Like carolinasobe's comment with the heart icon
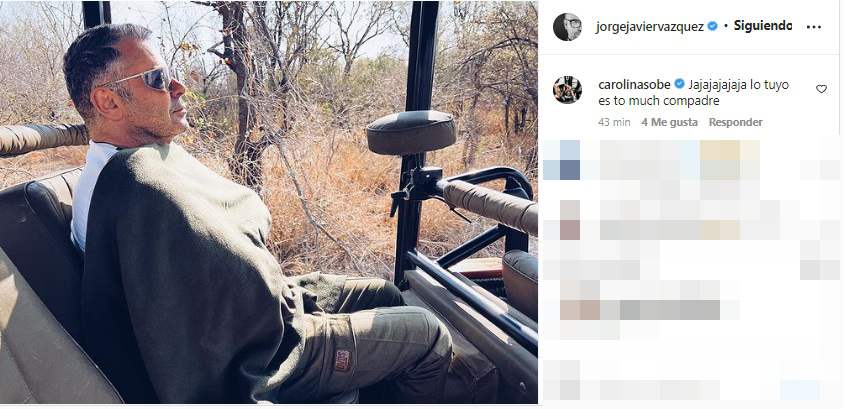Screen dimensions: 843x409 tap(821, 89)
